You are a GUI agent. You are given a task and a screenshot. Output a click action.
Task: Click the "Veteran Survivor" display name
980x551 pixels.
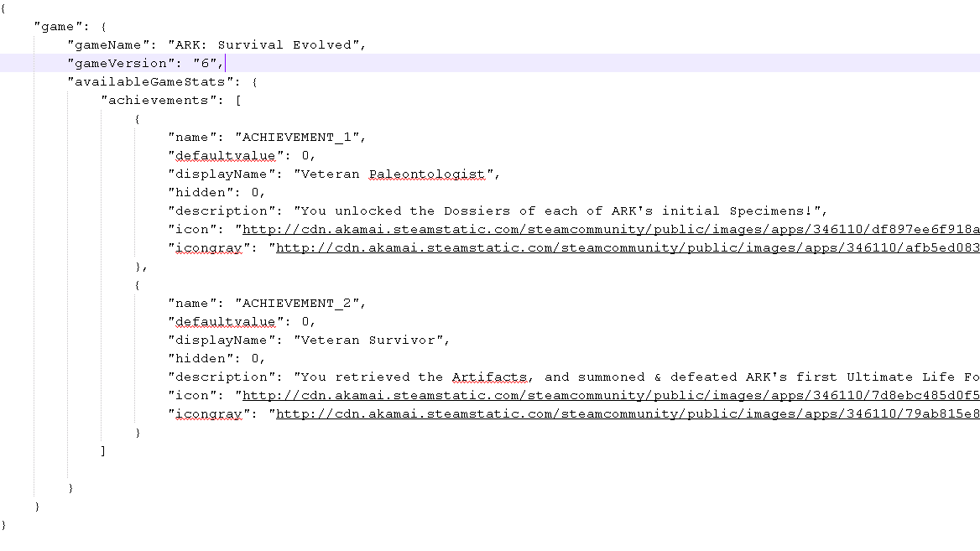(368, 340)
